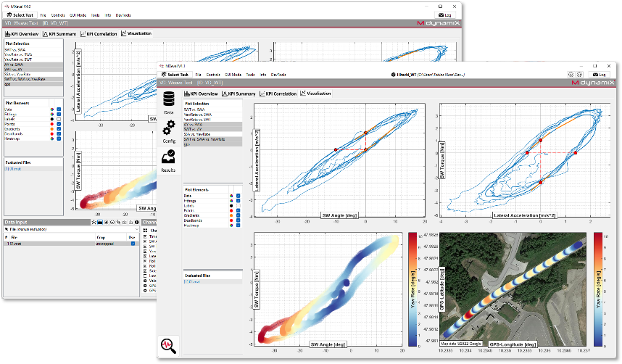This screenshot has width=622, height=364.
Task: Click Gradients orange color swatch in front window
Action: pos(231,215)
